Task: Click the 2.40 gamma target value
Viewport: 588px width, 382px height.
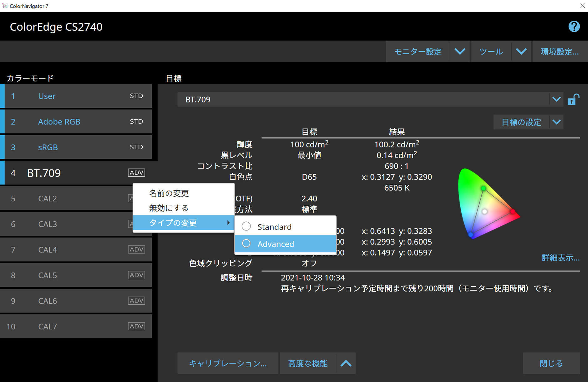Action: pyautogui.click(x=309, y=199)
